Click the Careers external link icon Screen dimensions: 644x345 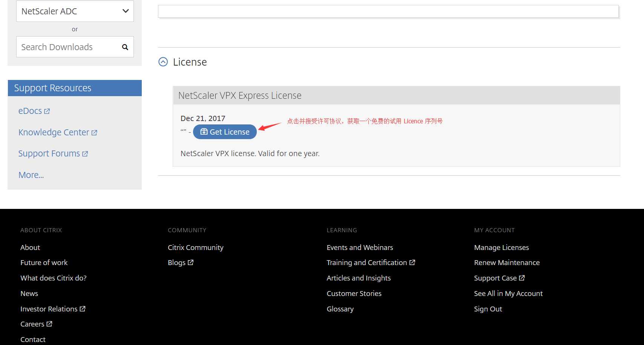pos(49,324)
